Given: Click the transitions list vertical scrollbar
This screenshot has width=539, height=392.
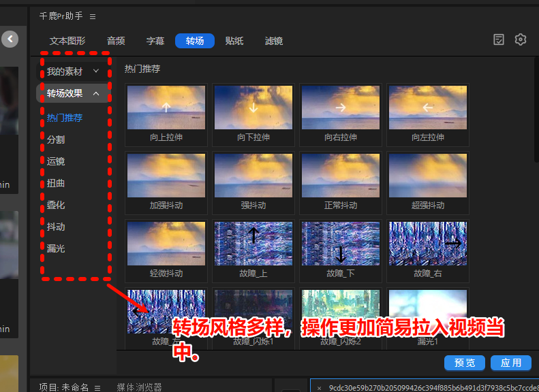Looking at the screenshot, I should click(536, 110).
